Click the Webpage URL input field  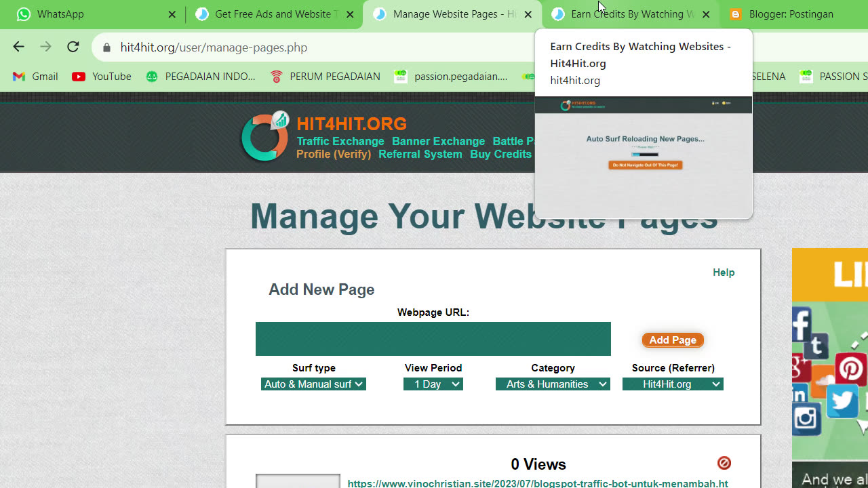pyautogui.click(x=433, y=339)
